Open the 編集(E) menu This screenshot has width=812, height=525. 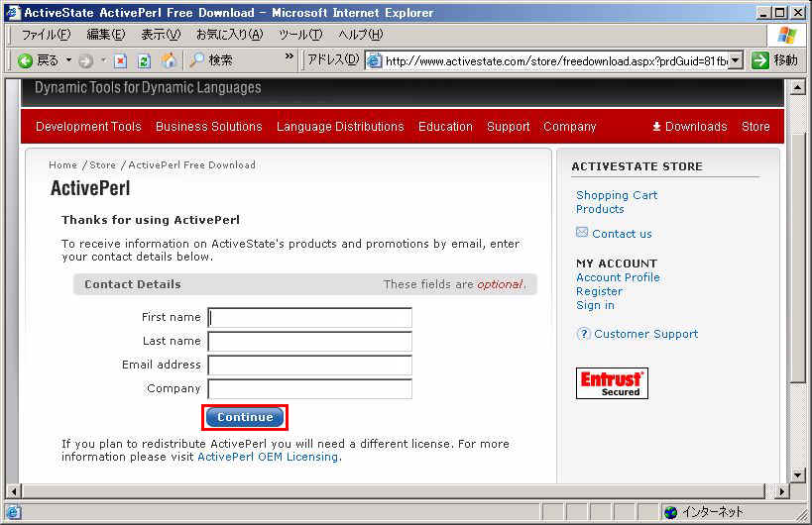click(x=106, y=35)
